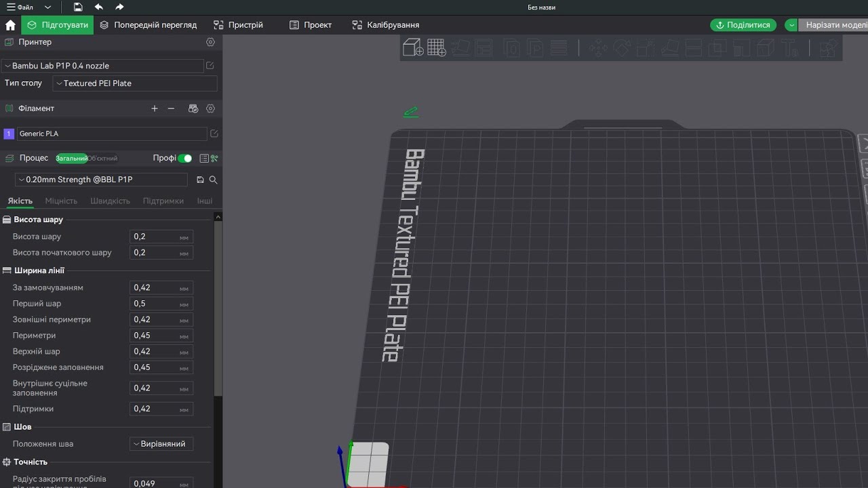Open the Textured PEI Plate bed type dropdown
The image size is (868, 488).
(x=134, y=83)
